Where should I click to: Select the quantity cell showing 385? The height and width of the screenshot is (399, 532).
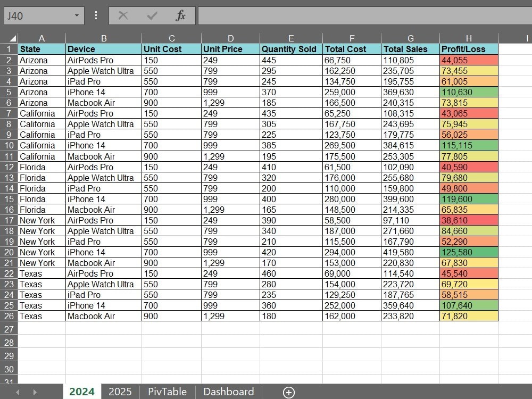[291, 145]
